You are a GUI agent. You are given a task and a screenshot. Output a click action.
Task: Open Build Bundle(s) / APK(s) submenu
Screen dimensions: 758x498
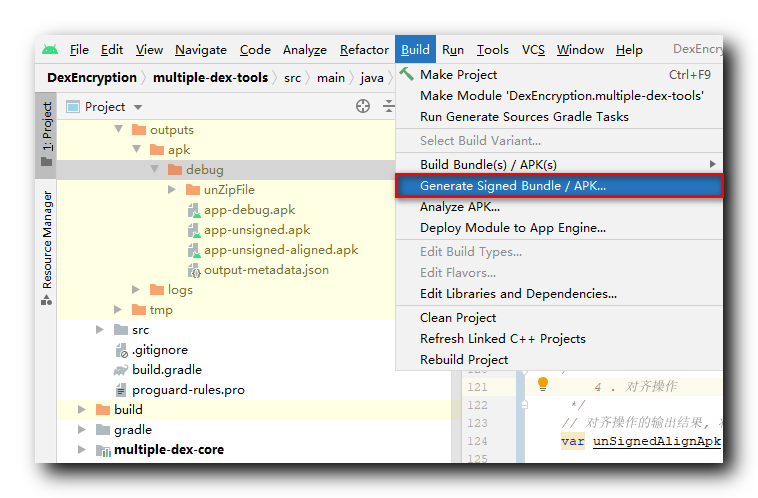coord(559,164)
